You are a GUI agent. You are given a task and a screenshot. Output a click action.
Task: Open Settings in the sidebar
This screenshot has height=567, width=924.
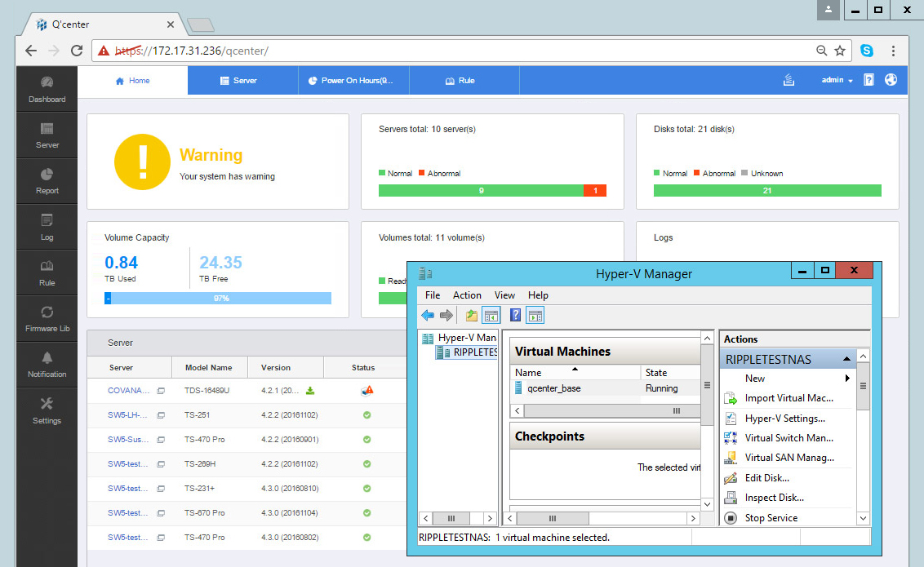47,411
